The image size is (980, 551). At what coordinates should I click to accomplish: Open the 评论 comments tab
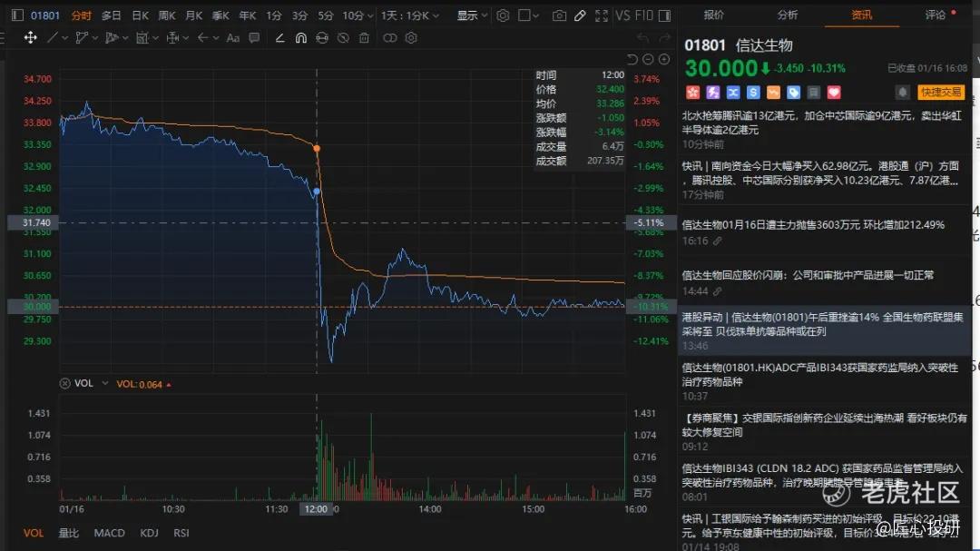[936, 15]
